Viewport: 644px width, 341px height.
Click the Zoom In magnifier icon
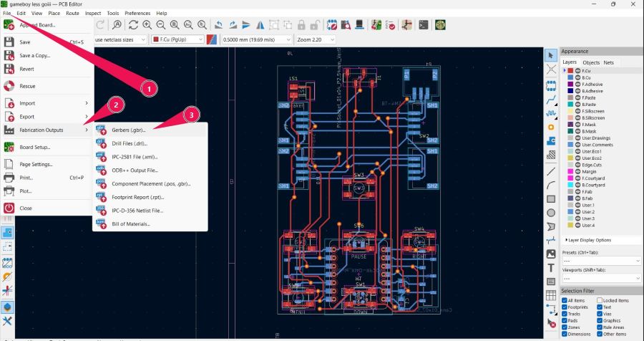click(x=147, y=25)
